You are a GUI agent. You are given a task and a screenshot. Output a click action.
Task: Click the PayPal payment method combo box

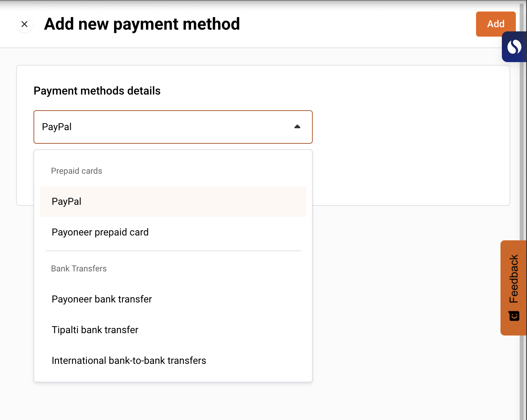(x=168, y=127)
